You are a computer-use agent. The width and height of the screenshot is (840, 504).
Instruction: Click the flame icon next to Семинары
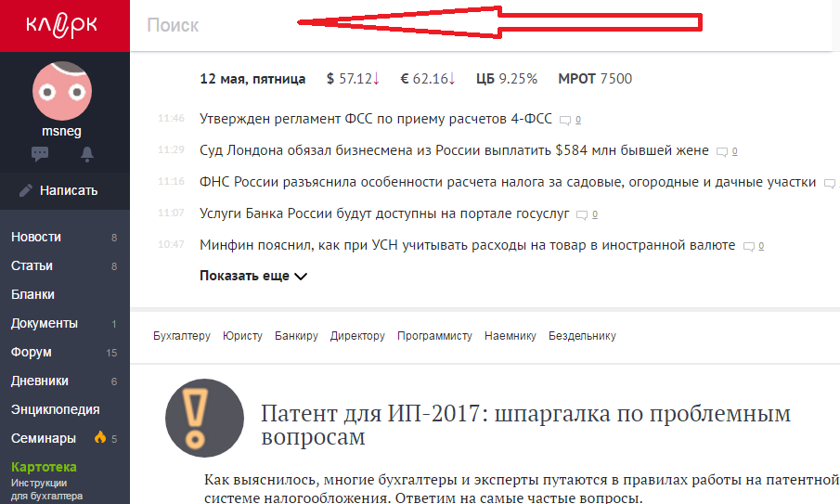click(x=100, y=437)
